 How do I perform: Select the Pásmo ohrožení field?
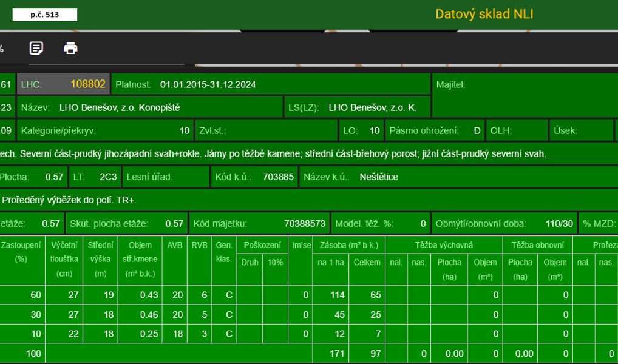[x=435, y=130]
